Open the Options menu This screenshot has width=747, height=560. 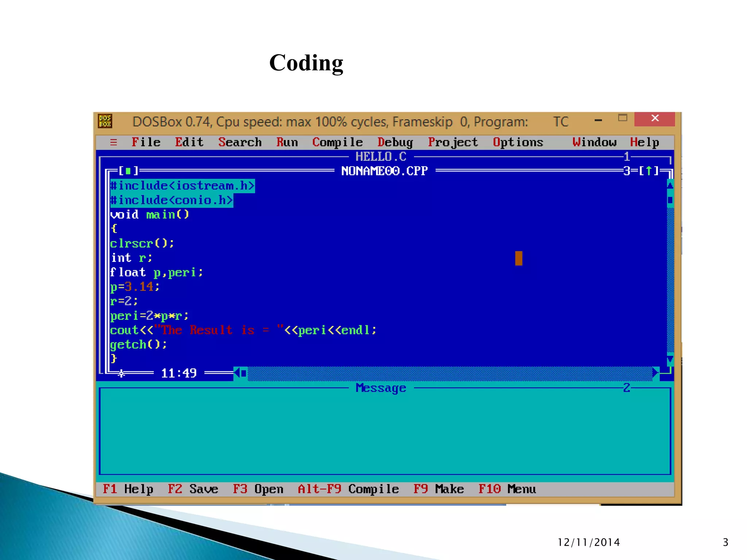[x=518, y=142]
